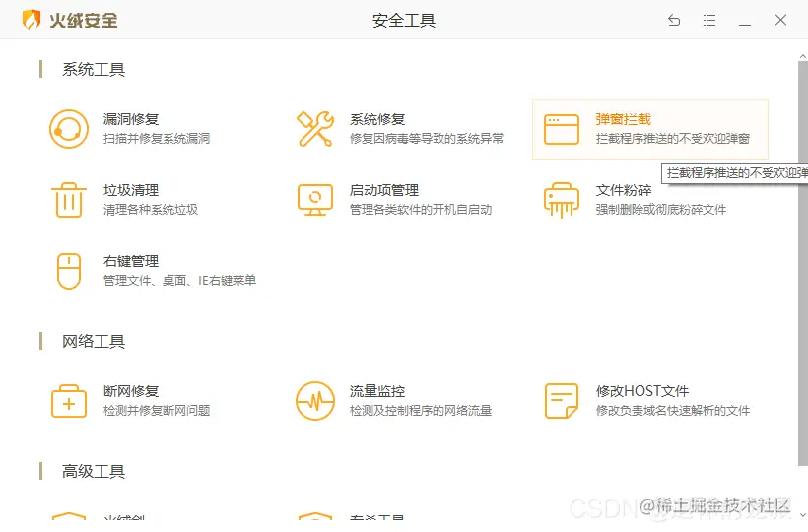Click description 管理各类软件的开机自启动

click(421, 210)
